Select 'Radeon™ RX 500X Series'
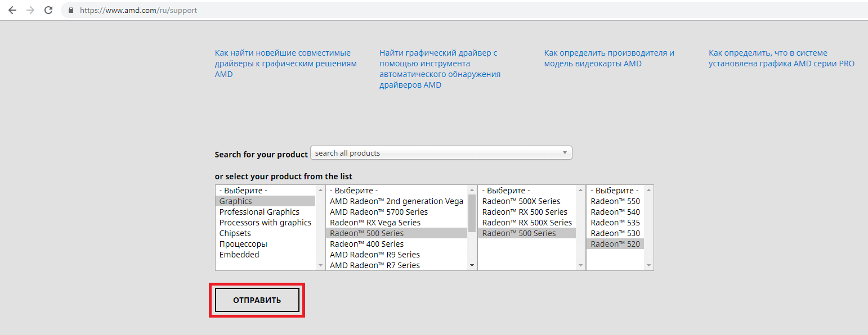 click(x=527, y=223)
